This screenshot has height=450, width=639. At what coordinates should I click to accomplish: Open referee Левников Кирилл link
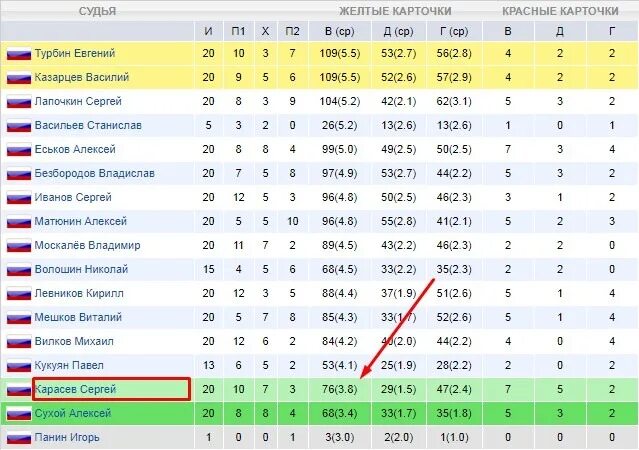coord(79,293)
